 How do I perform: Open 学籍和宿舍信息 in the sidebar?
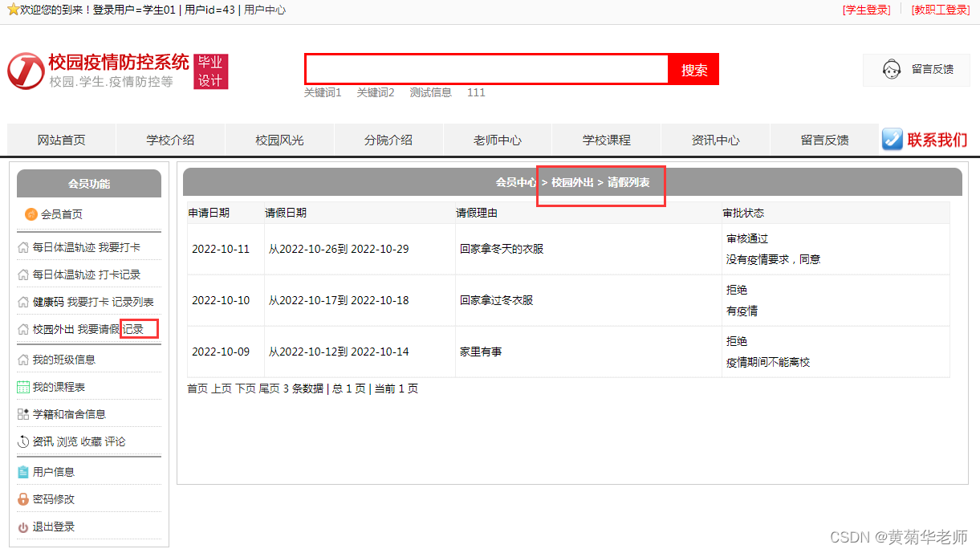(69, 414)
